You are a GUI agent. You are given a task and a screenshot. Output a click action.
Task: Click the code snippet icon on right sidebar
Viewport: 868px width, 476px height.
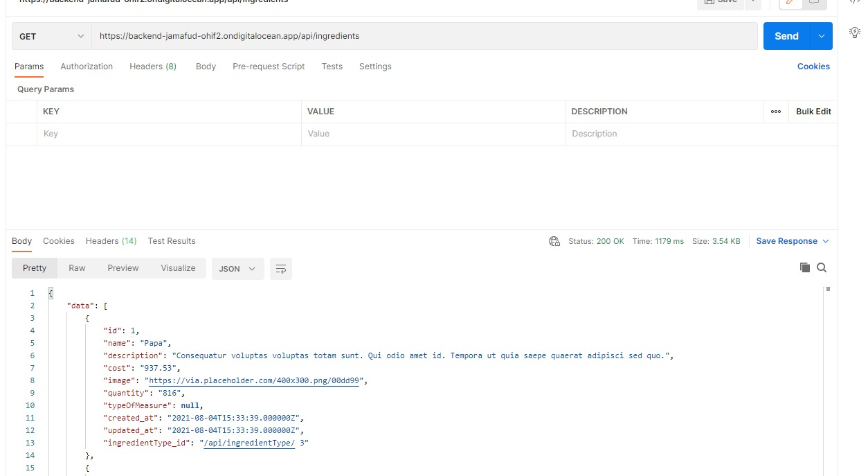(x=856, y=2)
